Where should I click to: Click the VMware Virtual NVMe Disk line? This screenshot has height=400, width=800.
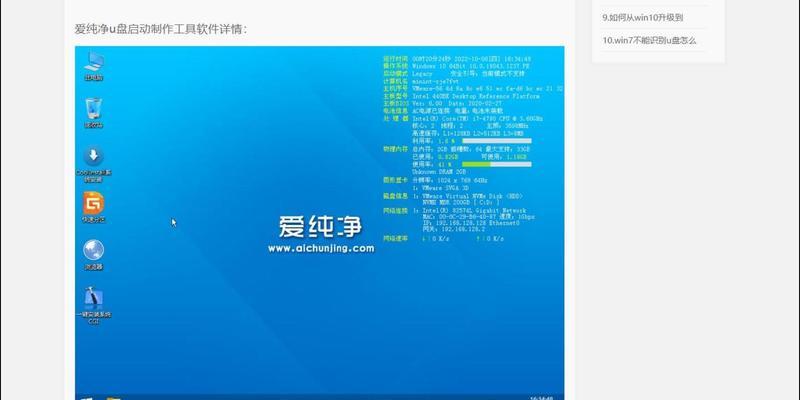coord(472,196)
